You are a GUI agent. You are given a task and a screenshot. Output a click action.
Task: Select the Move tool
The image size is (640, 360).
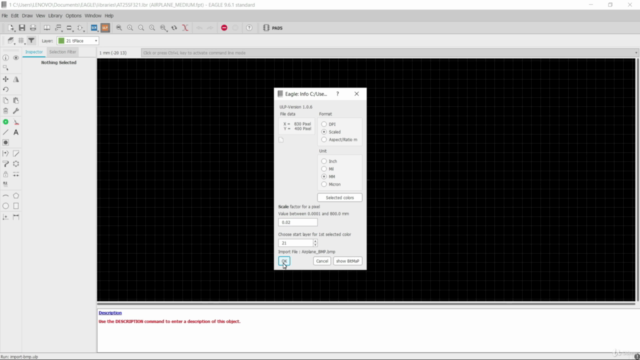pos(6,79)
